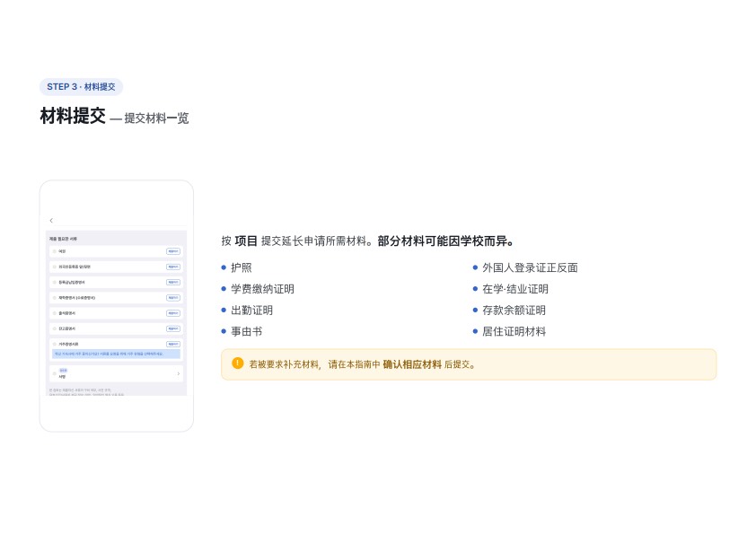The width and height of the screenshot is (756, 534).
Task: Click the STEP 3 · 材料提交 badge
Action: [81, 87]
